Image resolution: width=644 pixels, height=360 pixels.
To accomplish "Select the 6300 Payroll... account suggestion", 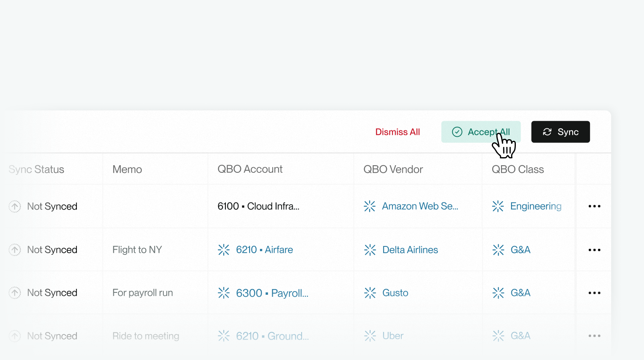I will 272,293.
